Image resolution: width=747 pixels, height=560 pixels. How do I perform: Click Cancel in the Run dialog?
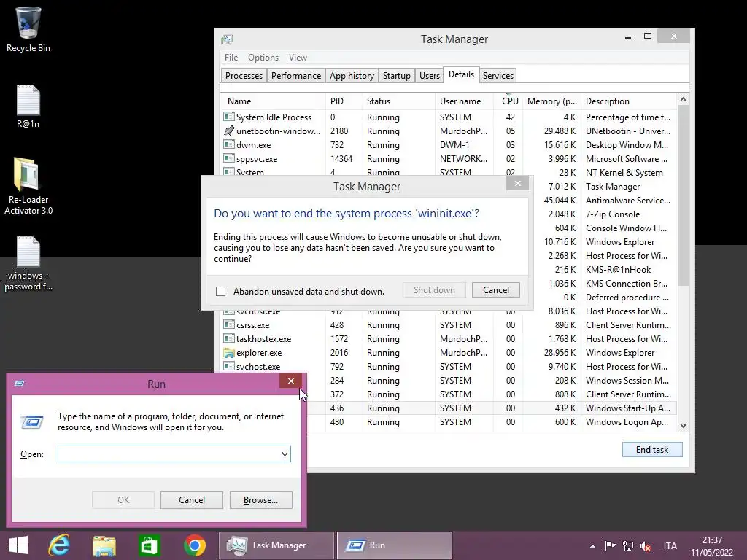click(192, 500)
